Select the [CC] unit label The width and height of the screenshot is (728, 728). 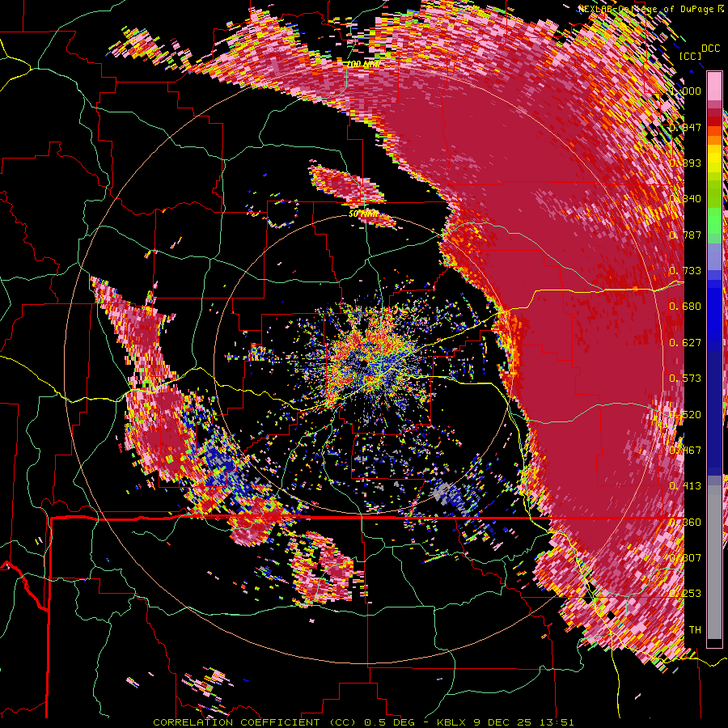(691, 56)
